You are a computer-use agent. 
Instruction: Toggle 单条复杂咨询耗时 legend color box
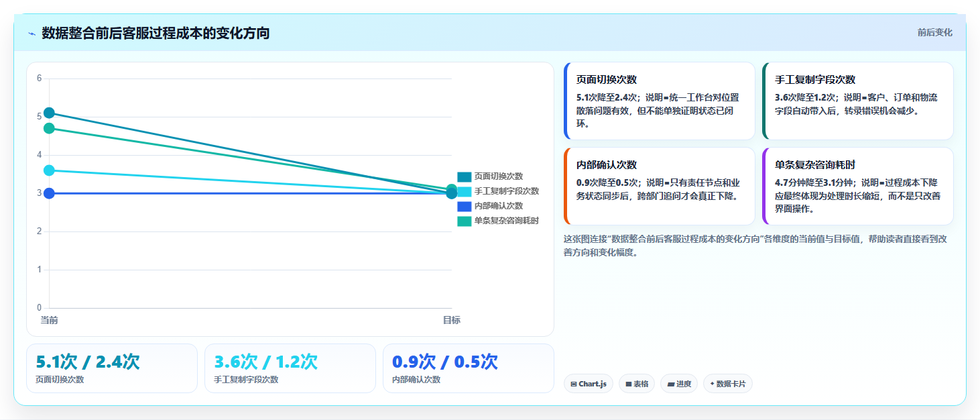tap(465, 221)
